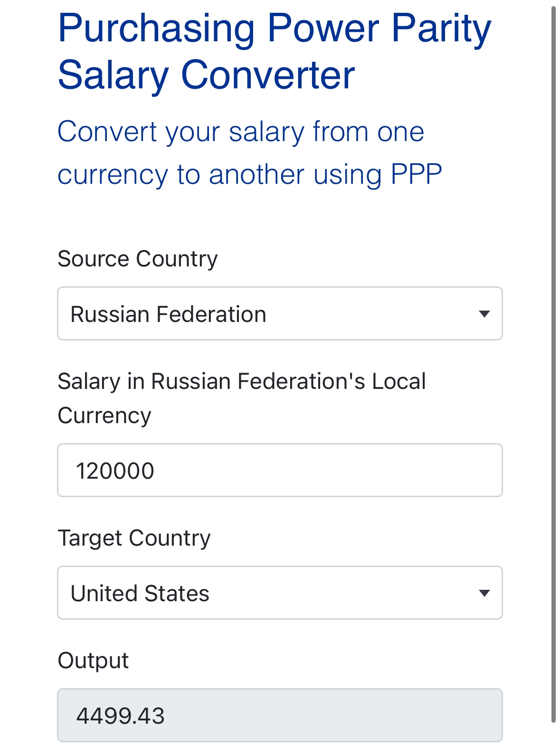
Task: Click the word "Currency" under the salary label
Action: tap(104, 416)
